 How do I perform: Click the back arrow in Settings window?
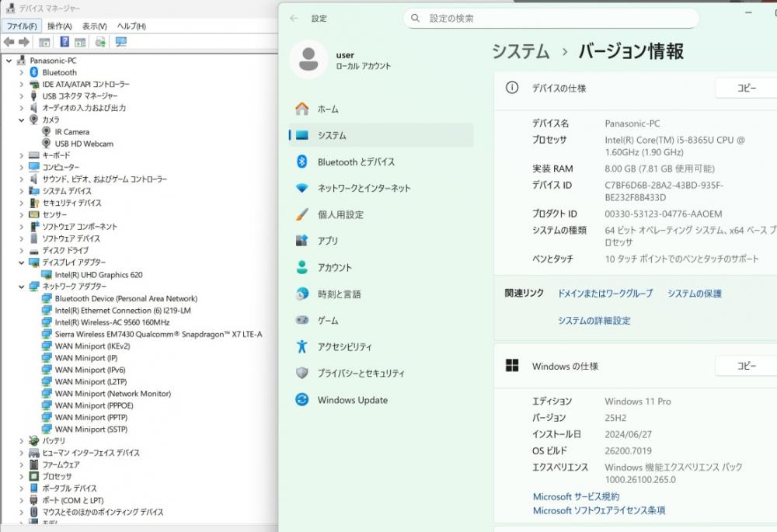point(294,19)
